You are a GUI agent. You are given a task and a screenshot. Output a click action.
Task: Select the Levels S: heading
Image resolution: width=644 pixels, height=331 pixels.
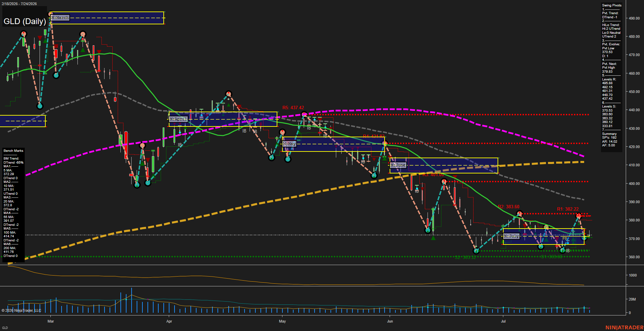tap(609, 107)
